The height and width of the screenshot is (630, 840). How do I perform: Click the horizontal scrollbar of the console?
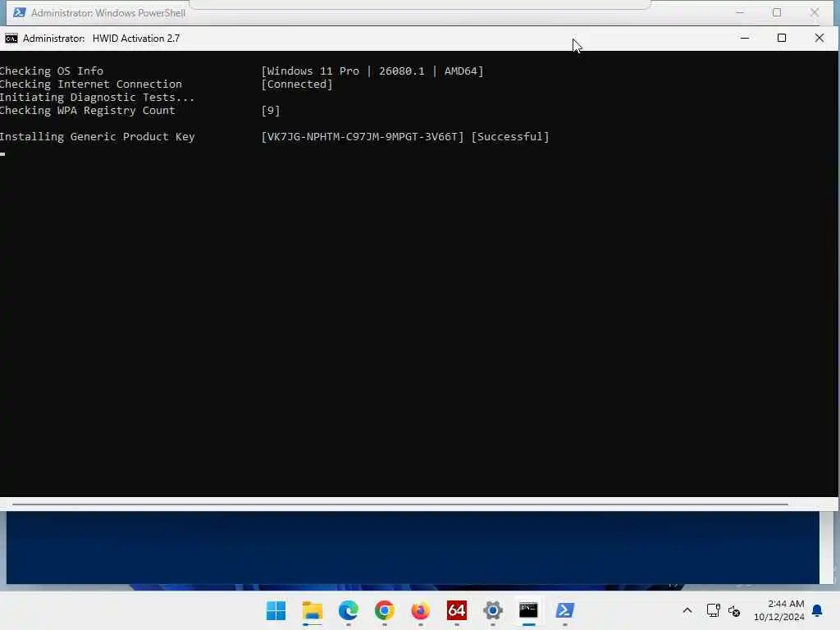[x=400, y=504]
